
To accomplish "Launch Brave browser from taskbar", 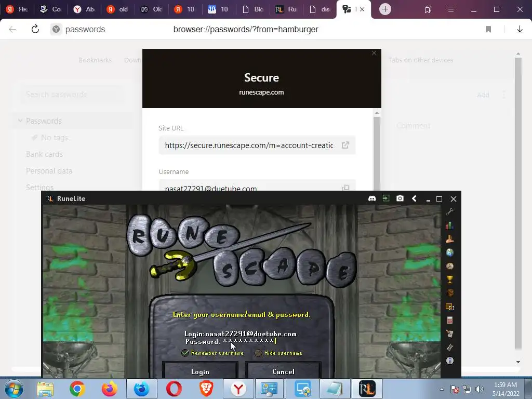I will 206,389.
